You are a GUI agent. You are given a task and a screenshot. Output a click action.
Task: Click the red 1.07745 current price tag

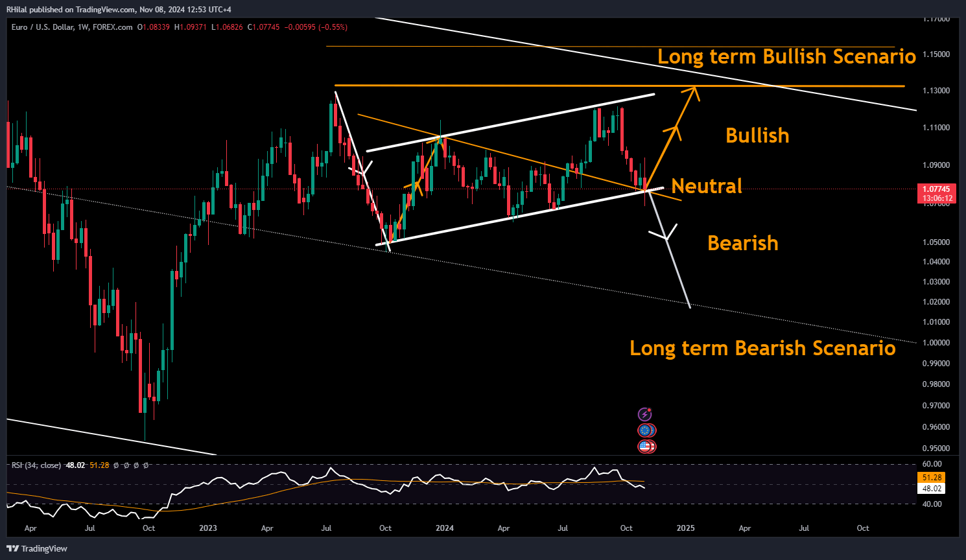937,189
